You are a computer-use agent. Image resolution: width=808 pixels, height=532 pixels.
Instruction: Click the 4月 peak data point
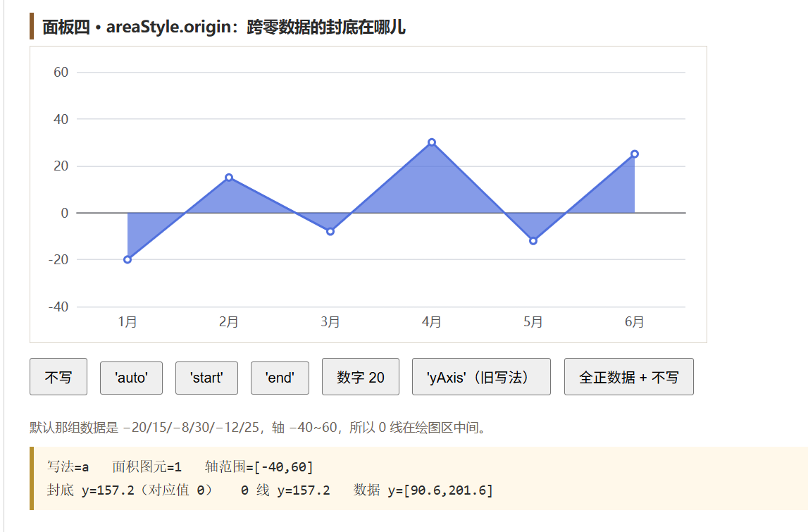[432, 142]
